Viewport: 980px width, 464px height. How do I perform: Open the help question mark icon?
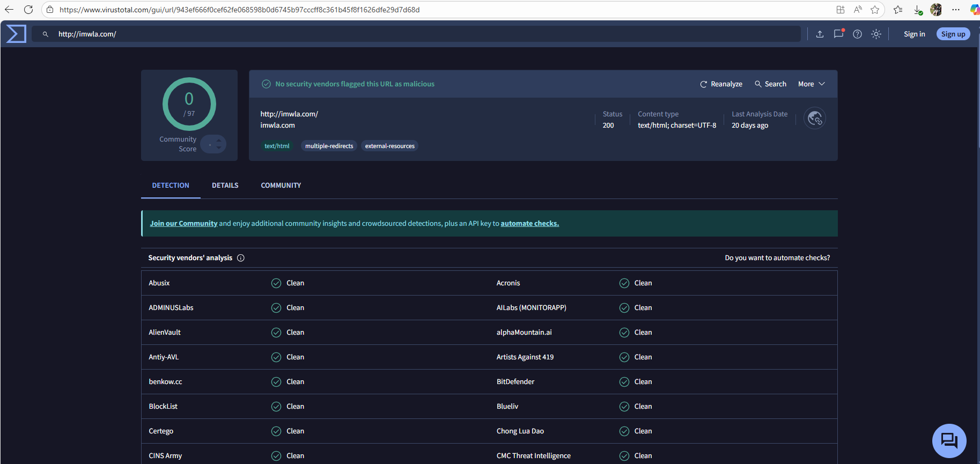point(857,34)
